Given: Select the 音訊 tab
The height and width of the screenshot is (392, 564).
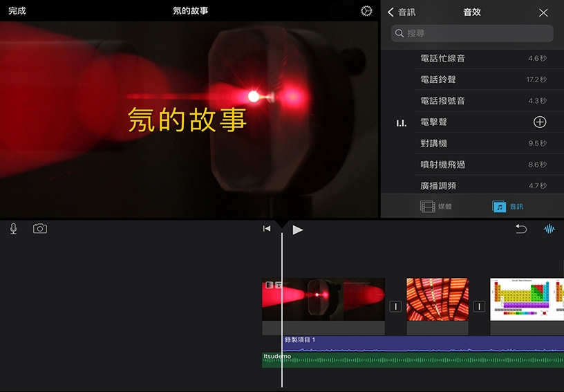Looking at the screenshot, I should pos(508,206).
